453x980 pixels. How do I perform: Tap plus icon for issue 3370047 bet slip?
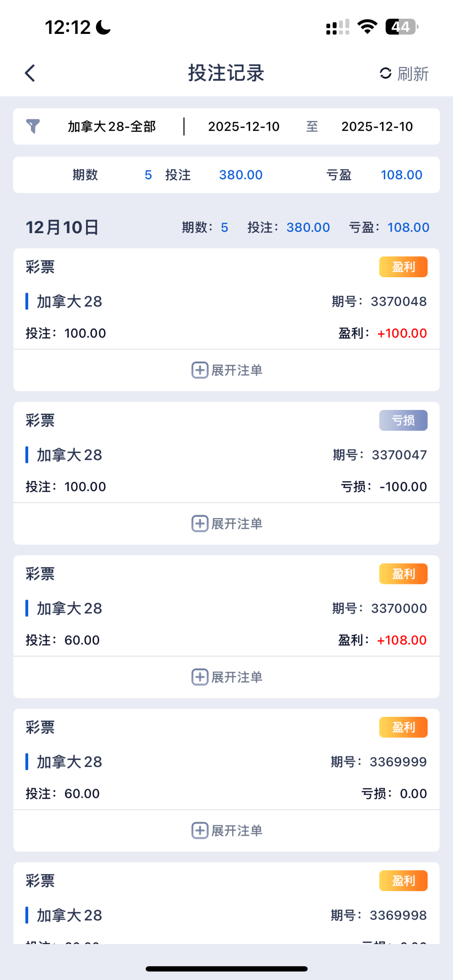click(x=200, y=523)
